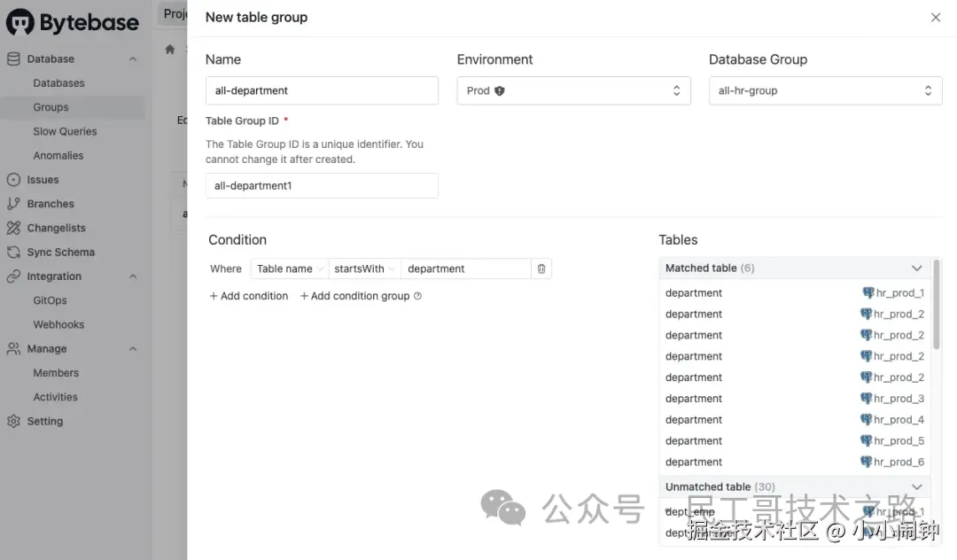Click the Bytebase logo
Image resolution: width=957 pixels, height=560 pixels.
pos(73,22)
